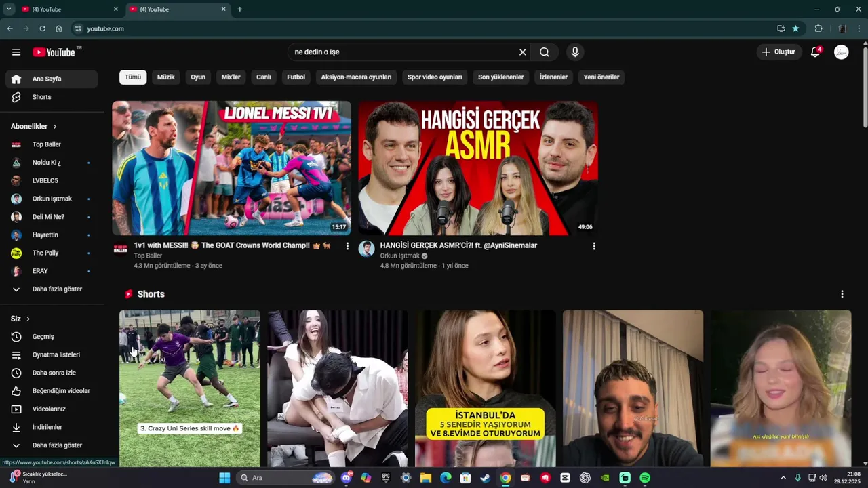Image resolution: width=868 pixels, height=488 pixels.
Task: Open notifications bell with 4 badge
Action: pyautogui.click(x=816, y=52)
